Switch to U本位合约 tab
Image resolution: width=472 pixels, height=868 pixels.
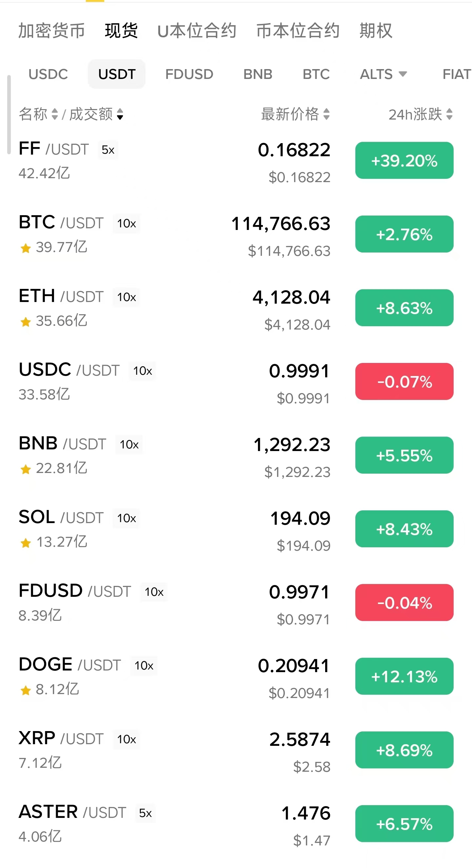(197, 31)
